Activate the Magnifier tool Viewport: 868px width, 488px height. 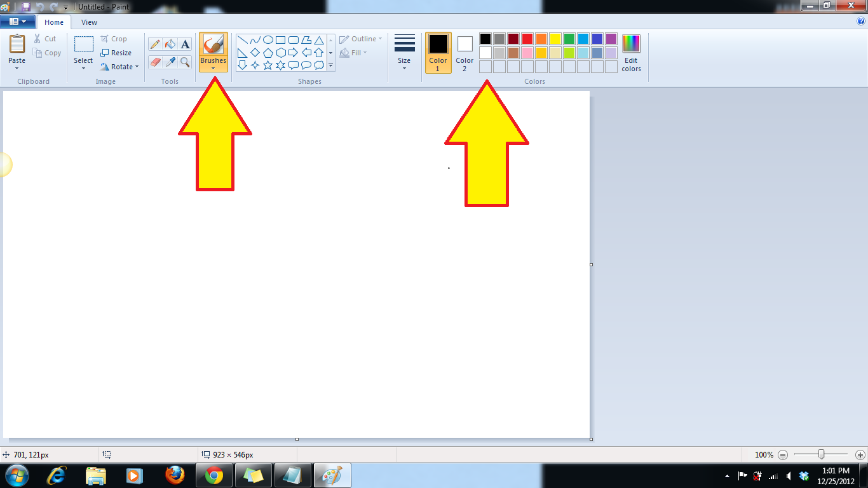[184, 63]
